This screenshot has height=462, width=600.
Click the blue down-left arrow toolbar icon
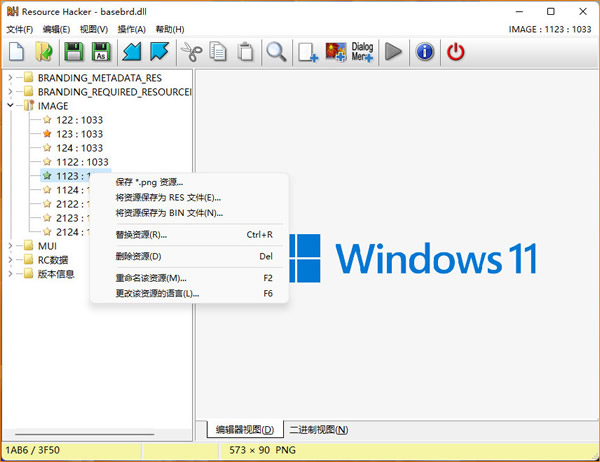coord(132,52)
